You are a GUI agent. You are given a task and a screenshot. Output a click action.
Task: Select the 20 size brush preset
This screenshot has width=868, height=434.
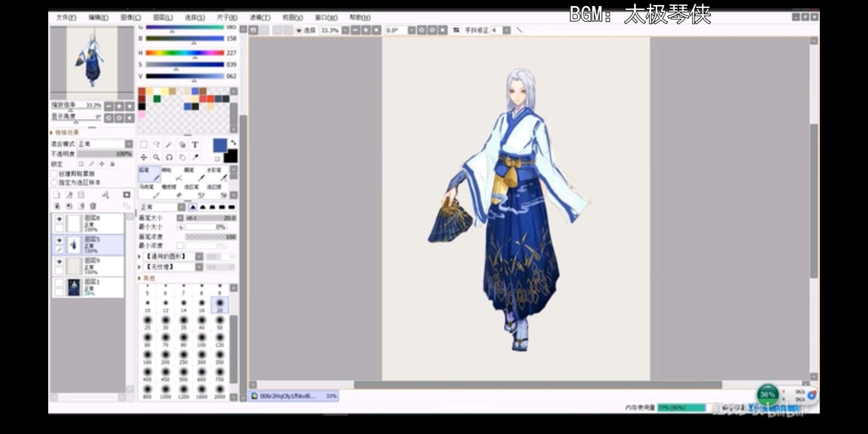(220, 305)
